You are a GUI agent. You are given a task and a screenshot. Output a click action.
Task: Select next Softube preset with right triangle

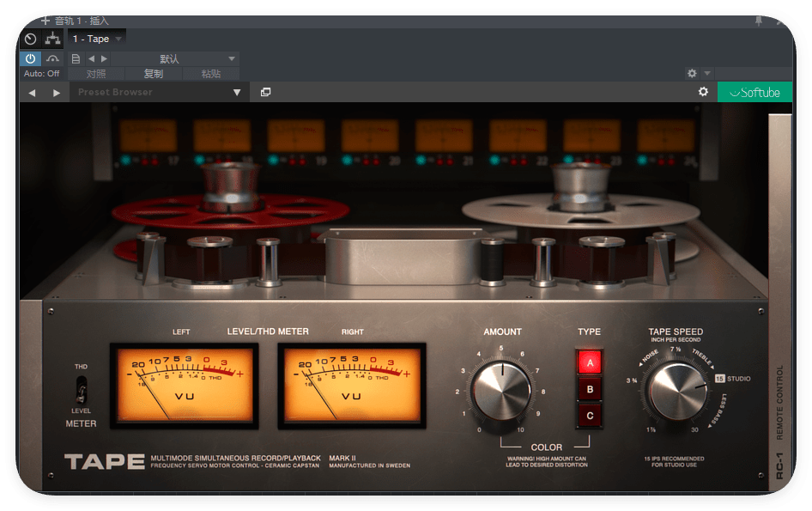(57, 92)
